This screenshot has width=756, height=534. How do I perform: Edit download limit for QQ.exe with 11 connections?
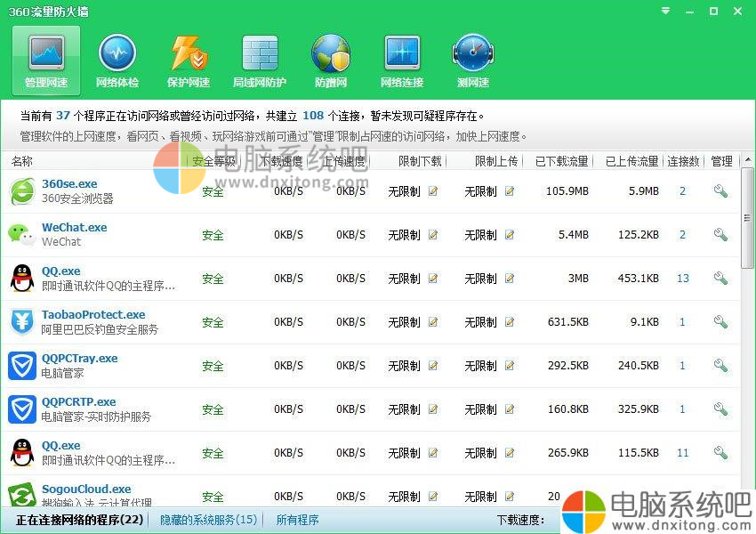click(x=433, y=453)
